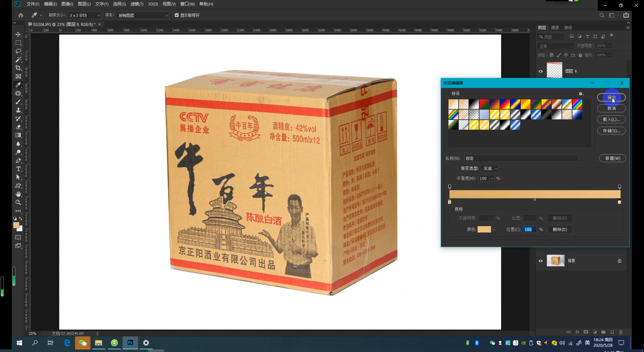Screen dimensions: 644x352
Task: Select the Dodge tool
Action: [18, 152]
